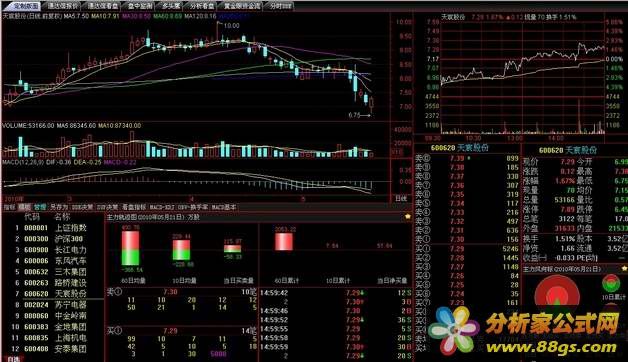Click the 10日累计 green-red circle gauge
The width and height of the screenshot is (628, 362).
click(612, 283)
